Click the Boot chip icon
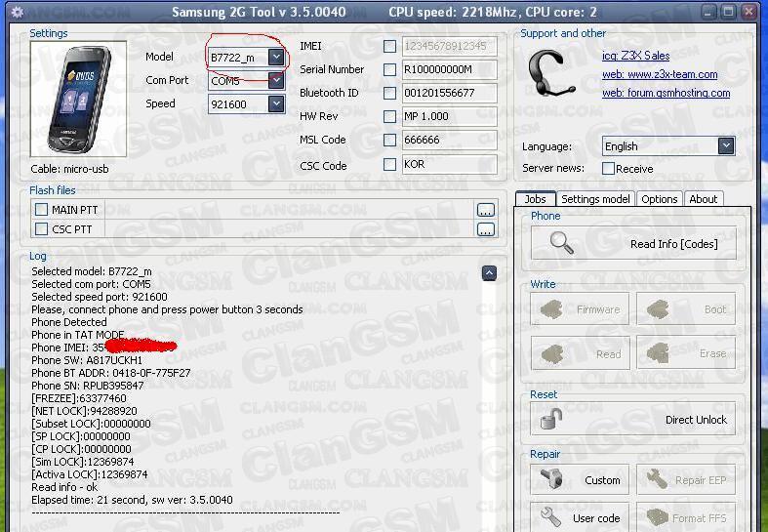Screen dimensions: 768x532 point(658,309)
